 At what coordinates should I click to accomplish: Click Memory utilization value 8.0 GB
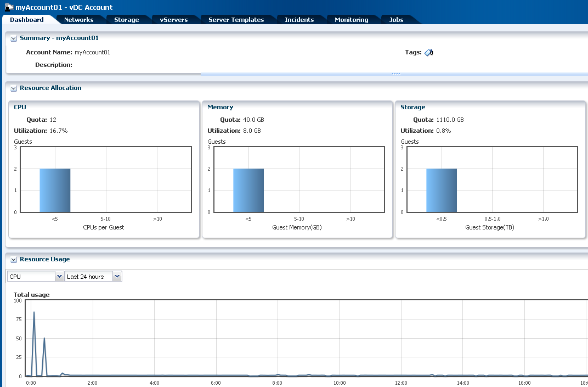tap(252, 131)
